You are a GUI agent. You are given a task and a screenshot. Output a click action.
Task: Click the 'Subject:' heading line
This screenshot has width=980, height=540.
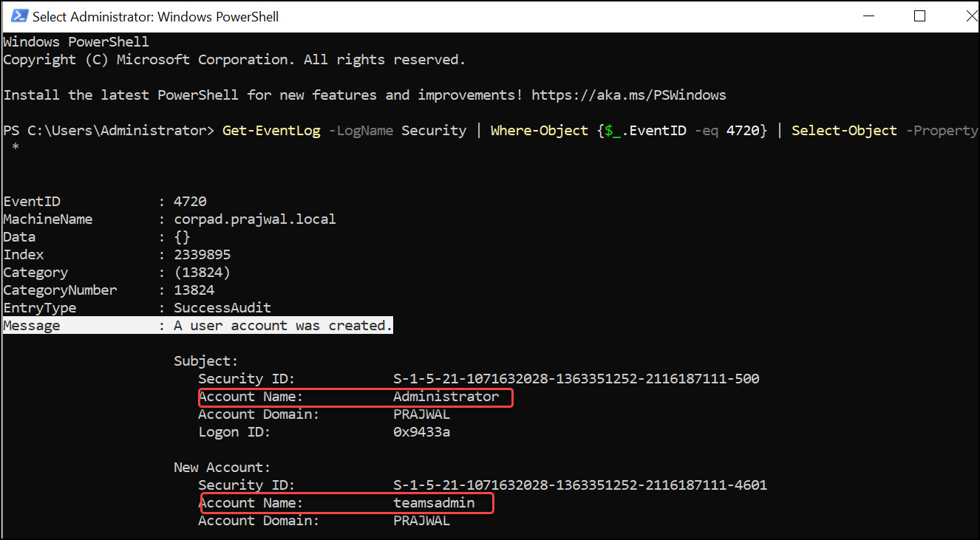(206, 361)
